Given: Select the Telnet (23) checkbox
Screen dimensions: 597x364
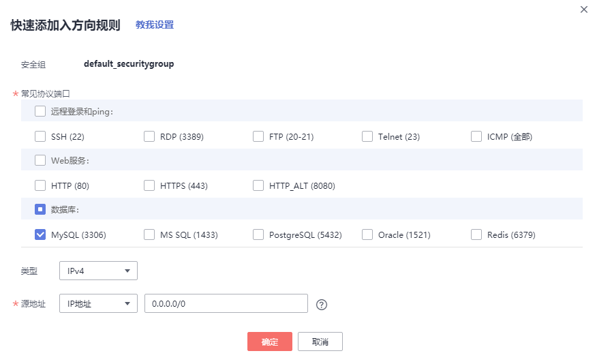Looking at the screenshot, I should pyautogui.click(x=367, y=136).
